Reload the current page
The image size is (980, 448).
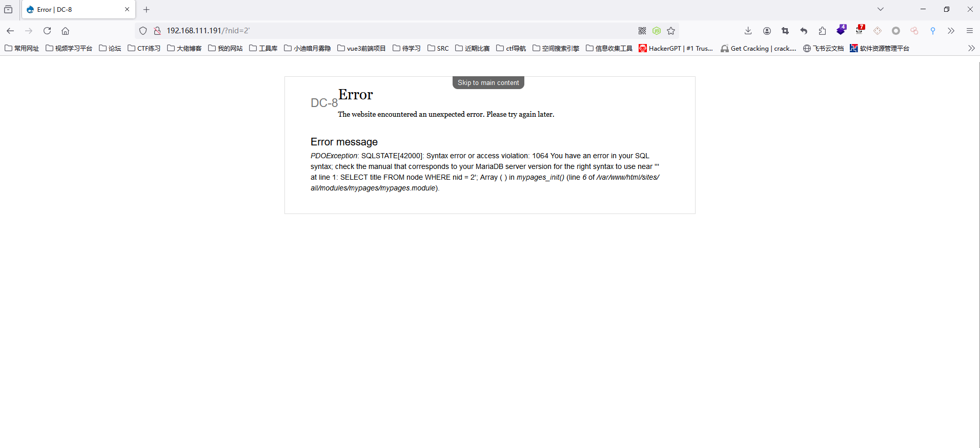(47, 31)
